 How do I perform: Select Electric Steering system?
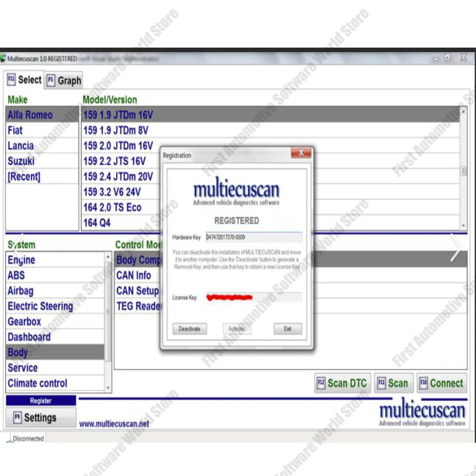click(x=55, y=306)
